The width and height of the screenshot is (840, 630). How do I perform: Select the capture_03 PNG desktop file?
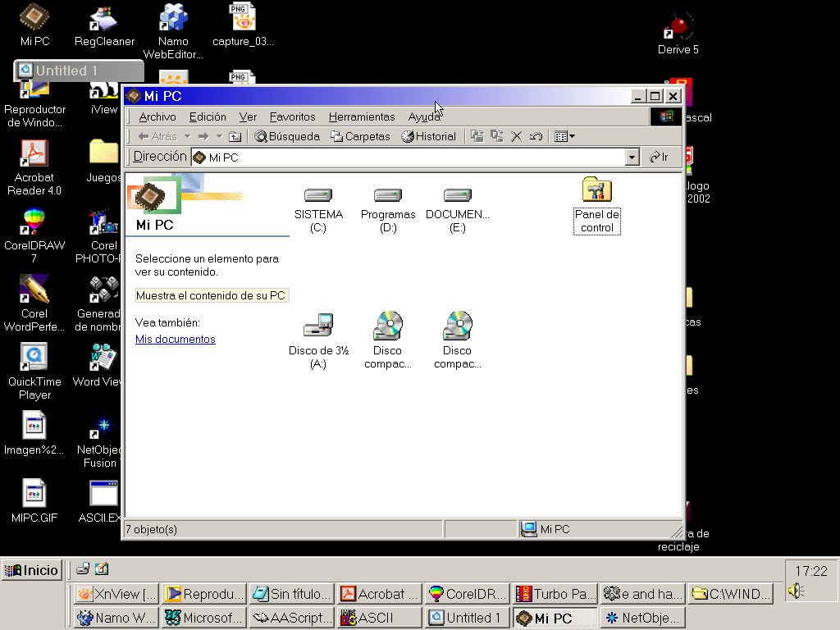[243, 25]
